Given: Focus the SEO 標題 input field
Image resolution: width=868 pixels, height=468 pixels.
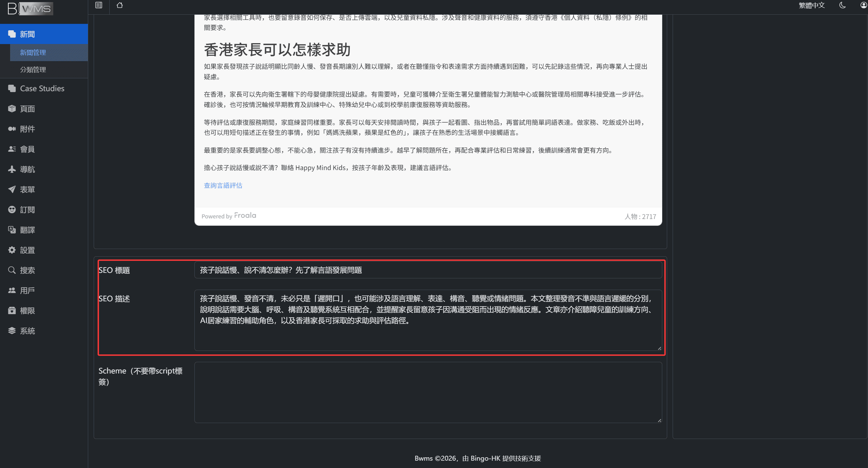Looking at the screenshot, I should pos(428,270).
